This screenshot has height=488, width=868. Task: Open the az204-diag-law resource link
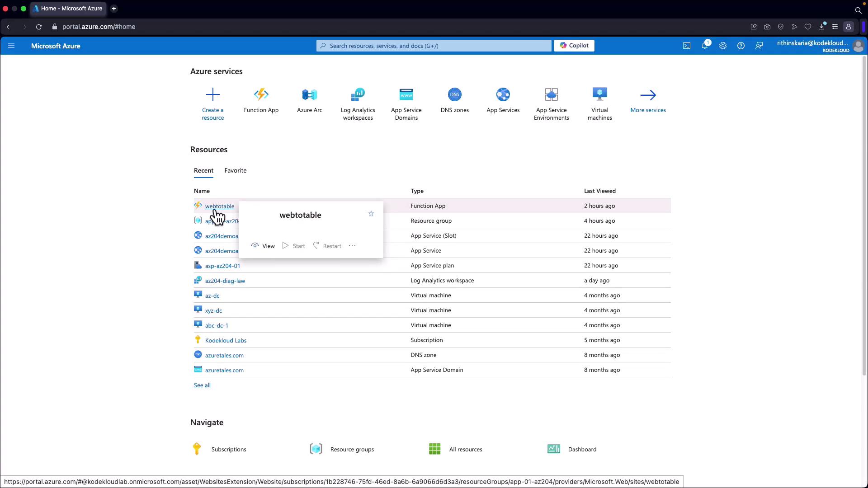coord(225,281)
